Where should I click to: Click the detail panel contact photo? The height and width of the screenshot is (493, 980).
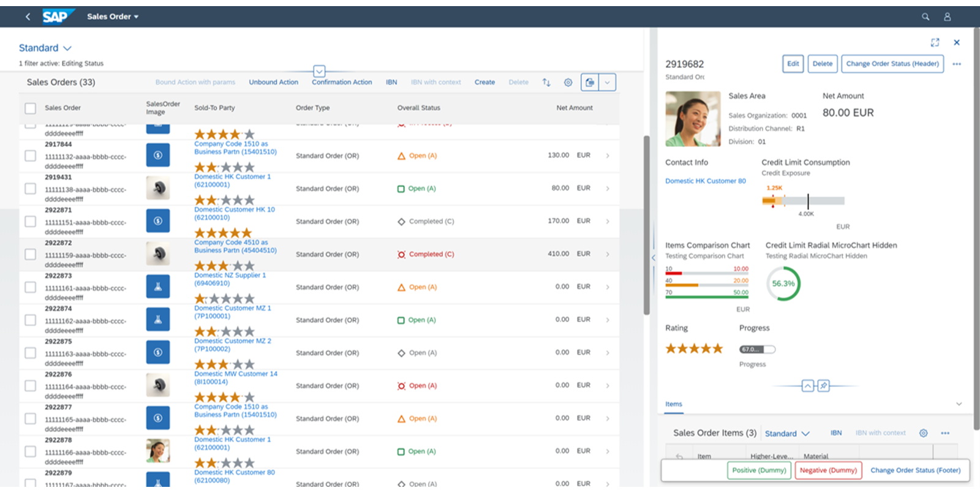[x=693, y=119]
